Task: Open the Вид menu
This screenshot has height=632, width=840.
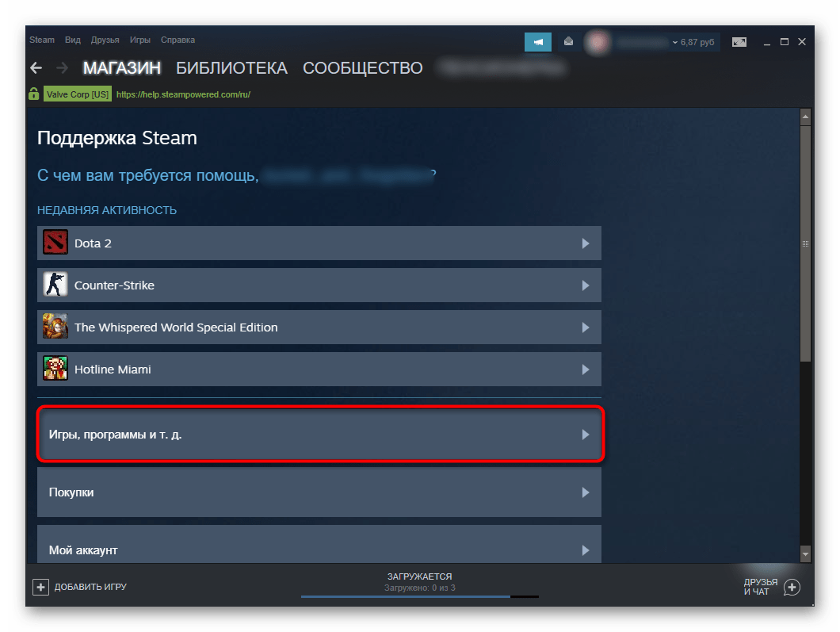Action: point(72,40)
